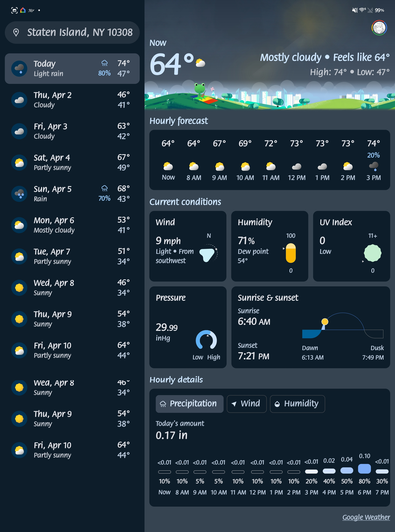Switch Hourly details to the Humidity chip
395x532 pixels.
pos(297,404)
